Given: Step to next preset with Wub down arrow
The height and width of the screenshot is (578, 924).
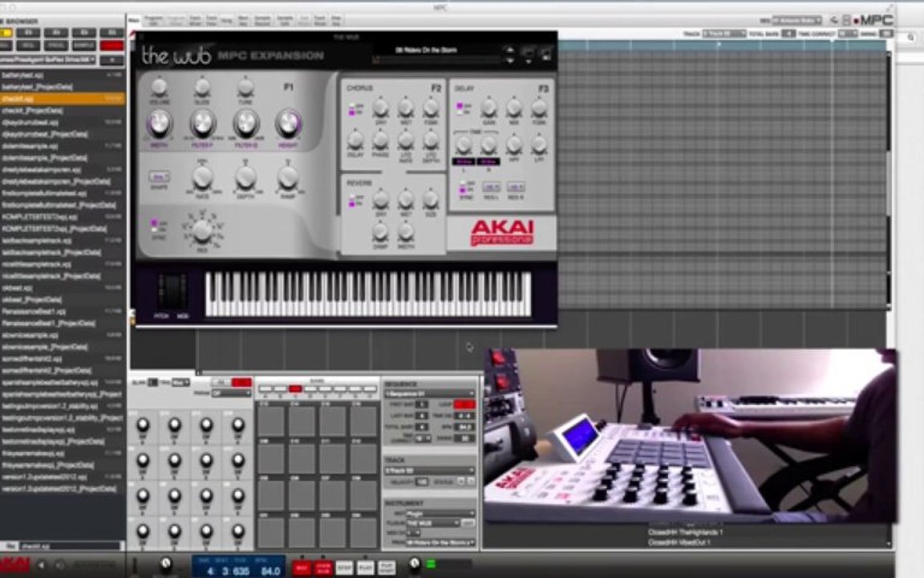Looking at the screenshot, I should (510, 59).
